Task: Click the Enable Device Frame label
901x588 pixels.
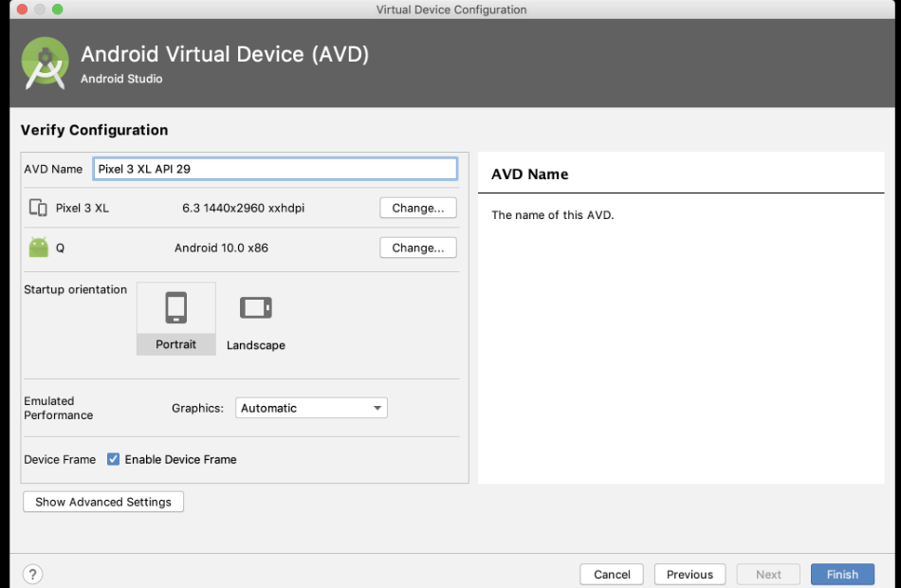Action: coord(180,459)
